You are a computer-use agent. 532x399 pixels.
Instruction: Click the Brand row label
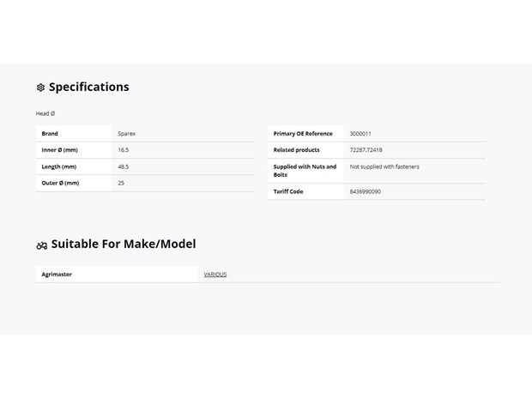pyautogui.click(x=50, y=134)
